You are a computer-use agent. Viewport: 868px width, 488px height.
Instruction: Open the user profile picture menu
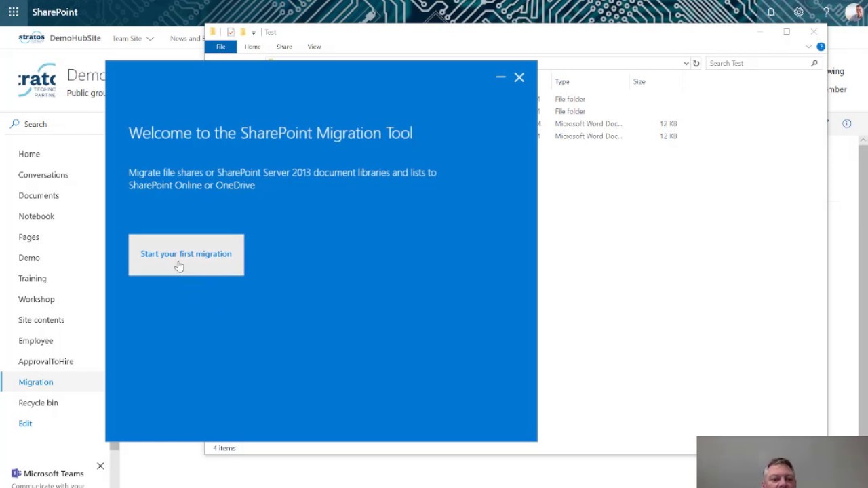[x=856, y=12]
